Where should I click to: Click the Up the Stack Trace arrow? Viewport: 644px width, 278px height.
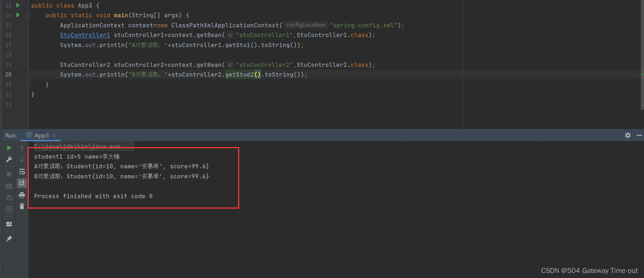22,148
